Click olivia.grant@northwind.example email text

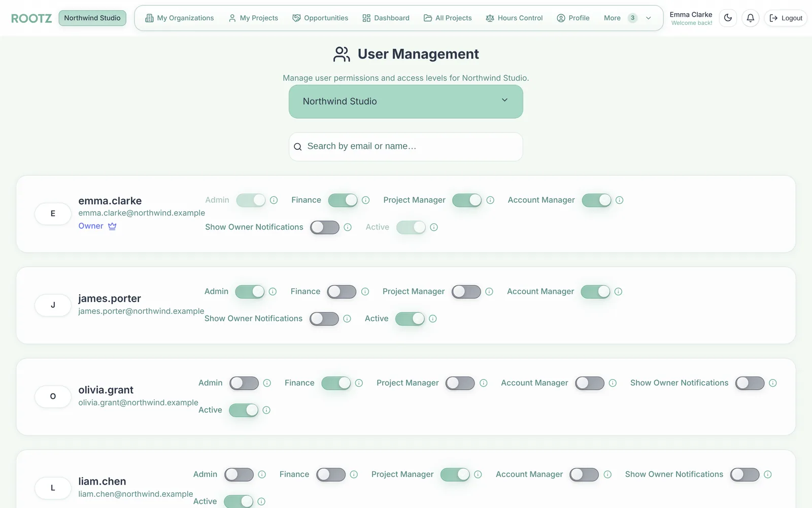pos(138,402)
